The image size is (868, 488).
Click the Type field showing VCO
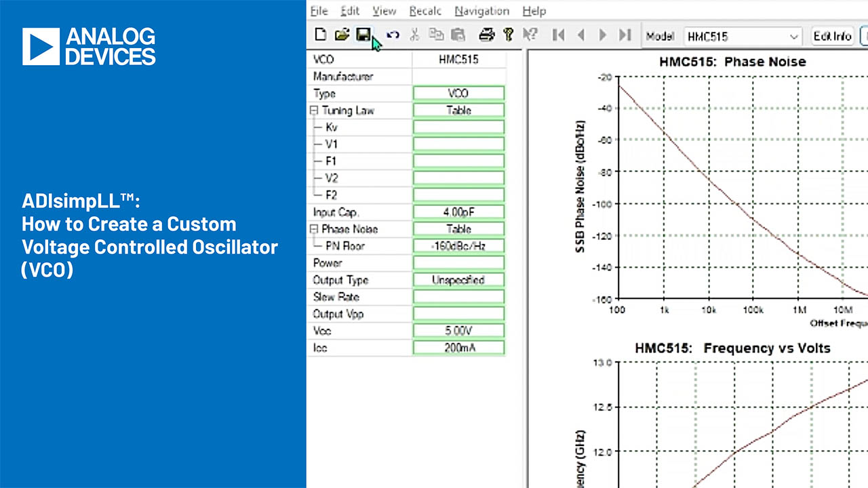[458, 94]
